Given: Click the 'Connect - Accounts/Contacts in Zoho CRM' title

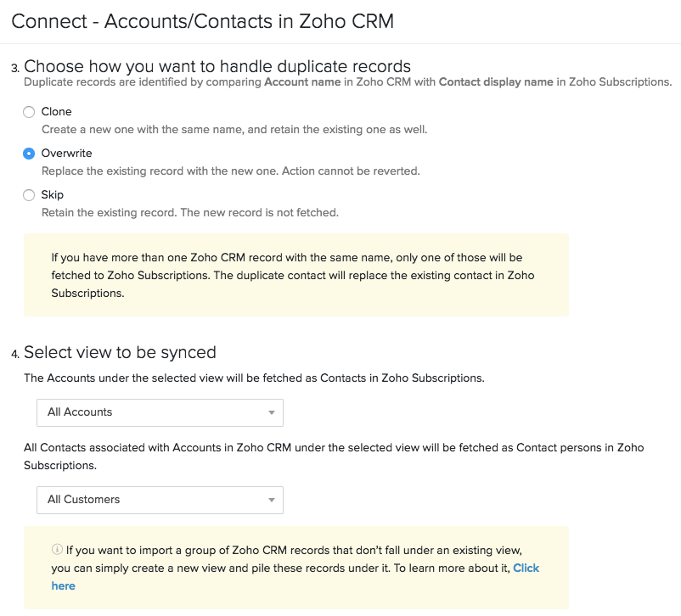Looking at the screenshot, I should point(203,21).
